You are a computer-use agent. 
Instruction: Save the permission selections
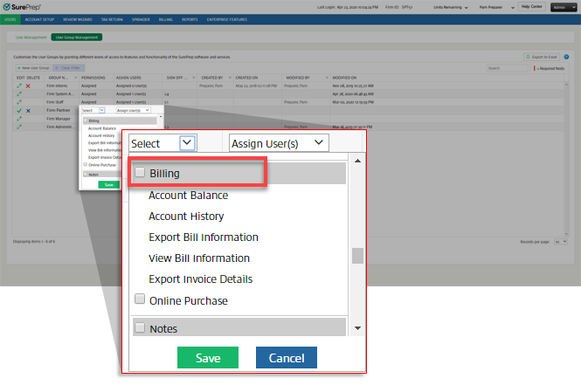click(x=208, y=358)
